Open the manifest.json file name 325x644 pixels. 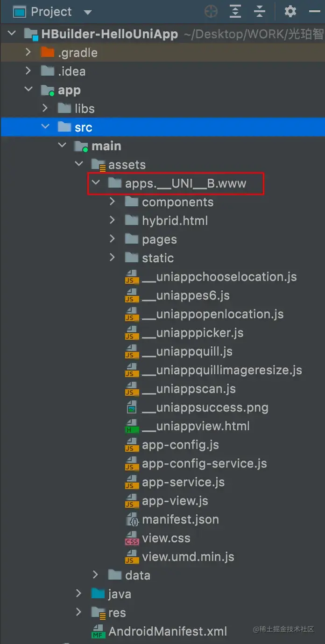[x=181, y=519]
